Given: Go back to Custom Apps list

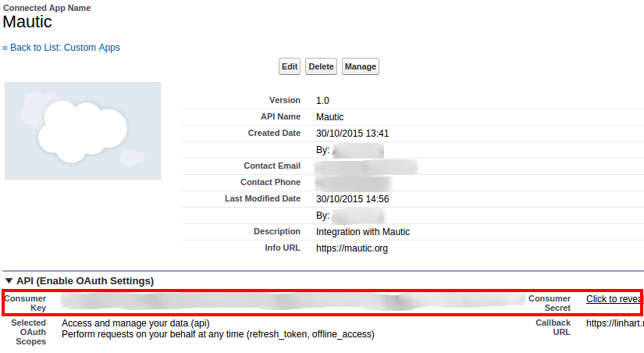Looking at the screenshot, I should coord(62,48).
